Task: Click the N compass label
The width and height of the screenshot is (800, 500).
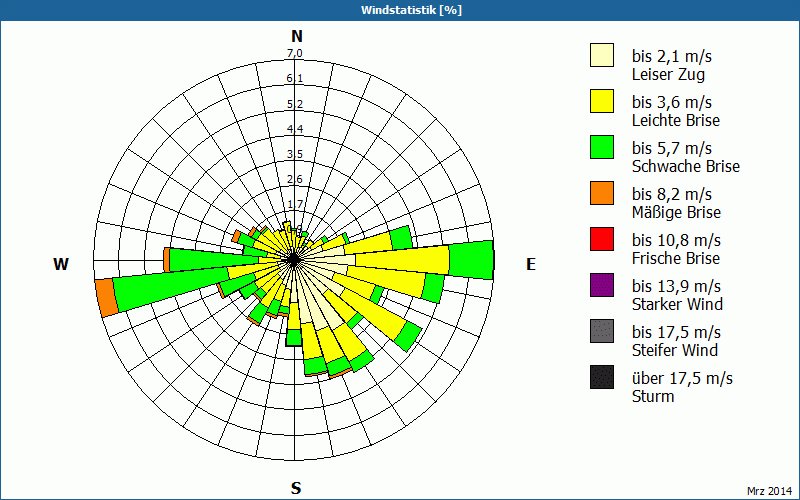Action: tap(296, 36)
